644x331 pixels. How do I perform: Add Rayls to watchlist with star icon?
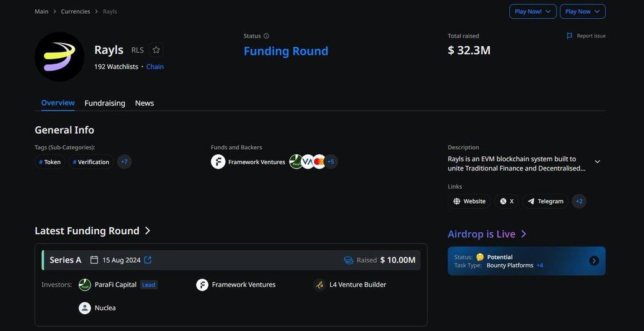pos(157,50)
